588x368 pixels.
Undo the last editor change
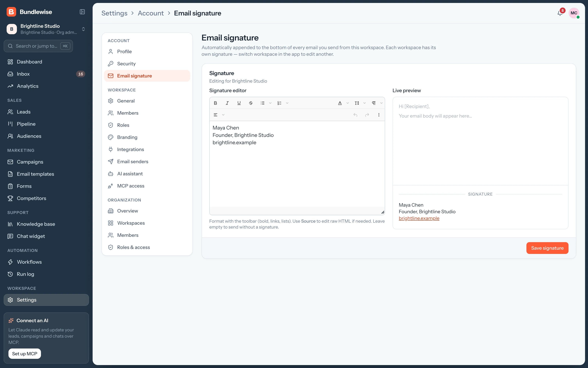point(355,115)
